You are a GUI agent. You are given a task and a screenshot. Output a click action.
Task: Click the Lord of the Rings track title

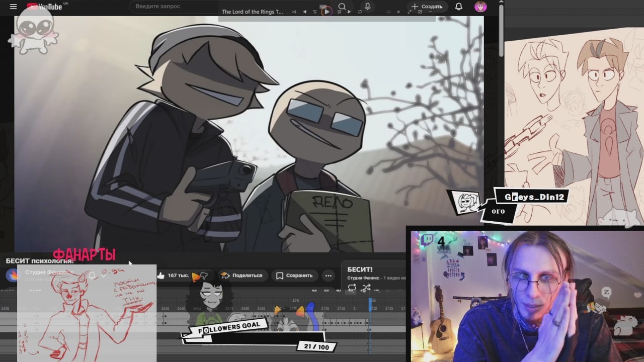pos(253,12)
